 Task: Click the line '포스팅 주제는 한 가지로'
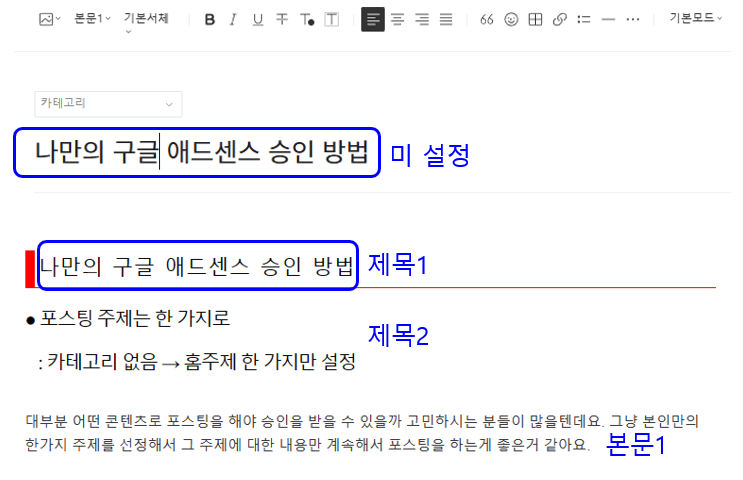pos(135,318)
